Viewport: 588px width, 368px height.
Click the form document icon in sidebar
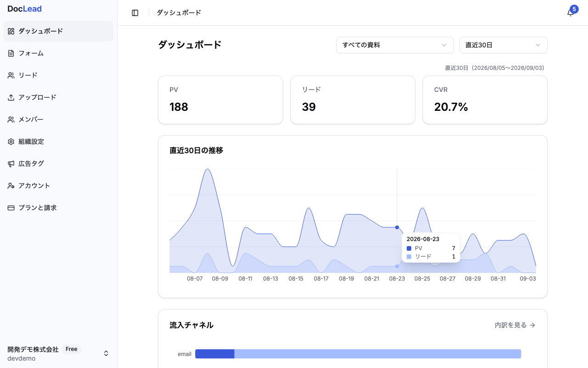pos(11,53)
